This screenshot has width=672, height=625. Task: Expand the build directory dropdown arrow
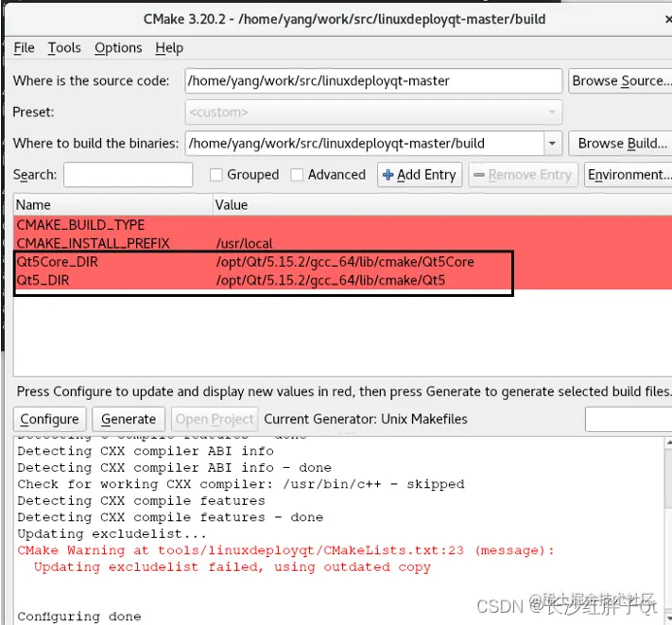tap(553, 143)
